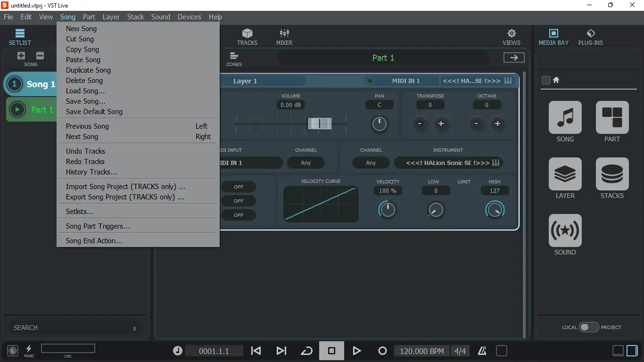Screen dimensions: 644x362
Task: Activate the record button
Action: [x=382, y=351]
